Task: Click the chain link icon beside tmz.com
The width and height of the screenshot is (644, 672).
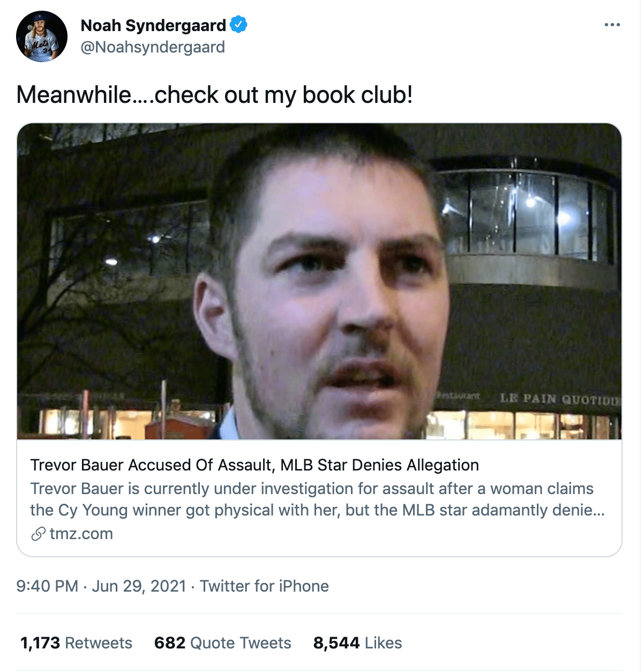Action: coord(38,534)
